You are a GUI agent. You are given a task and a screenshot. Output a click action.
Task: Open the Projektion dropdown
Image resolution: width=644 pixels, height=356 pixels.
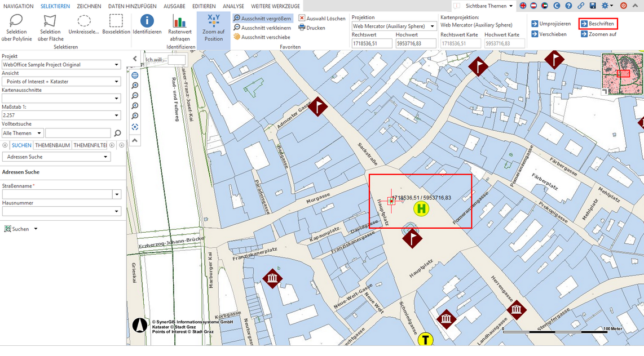[x=394, y=26]
